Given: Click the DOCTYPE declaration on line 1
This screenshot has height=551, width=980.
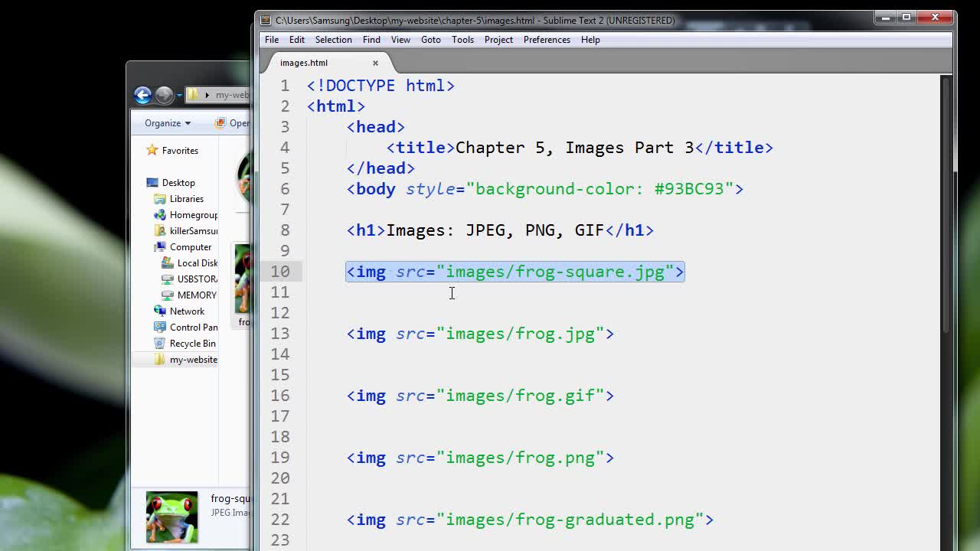Looking at the screenshot, I should click(x=381, y=86).
